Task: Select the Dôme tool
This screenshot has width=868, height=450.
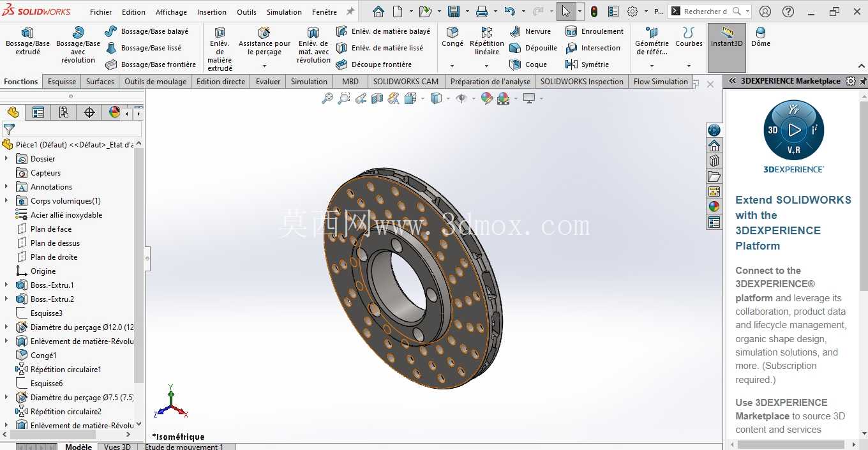Action: tap(760, 37)
